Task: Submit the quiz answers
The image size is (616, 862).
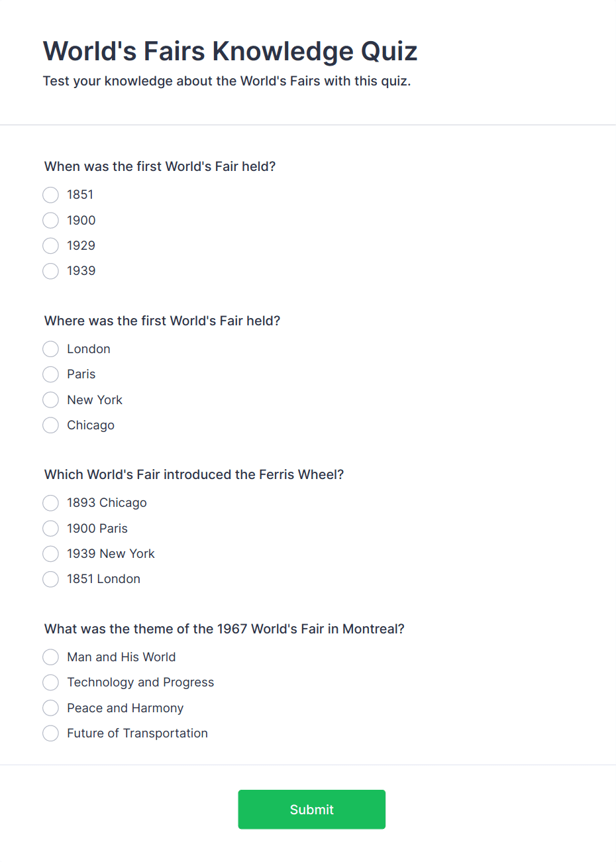Action: [312, 810]
